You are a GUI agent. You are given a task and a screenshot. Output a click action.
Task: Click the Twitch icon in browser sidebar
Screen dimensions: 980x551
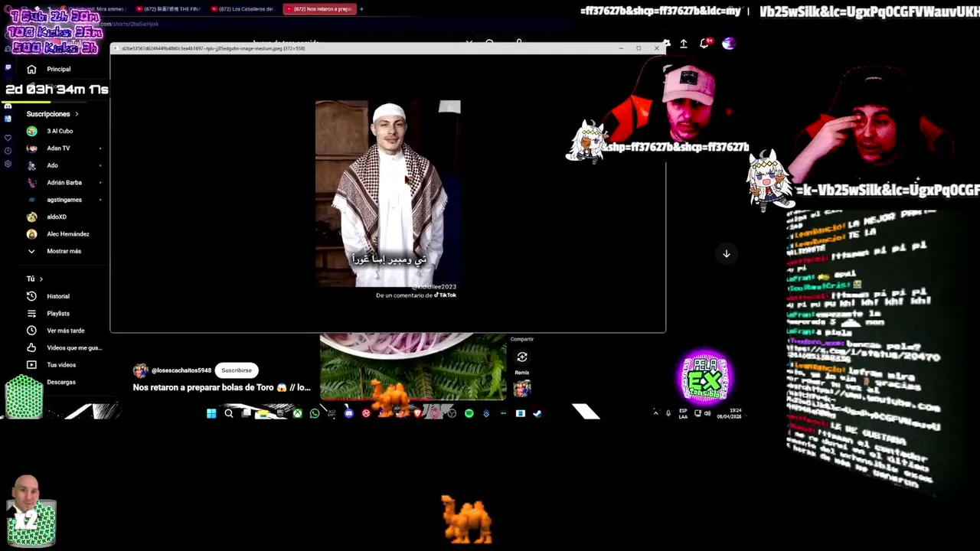tap(8, 67)
